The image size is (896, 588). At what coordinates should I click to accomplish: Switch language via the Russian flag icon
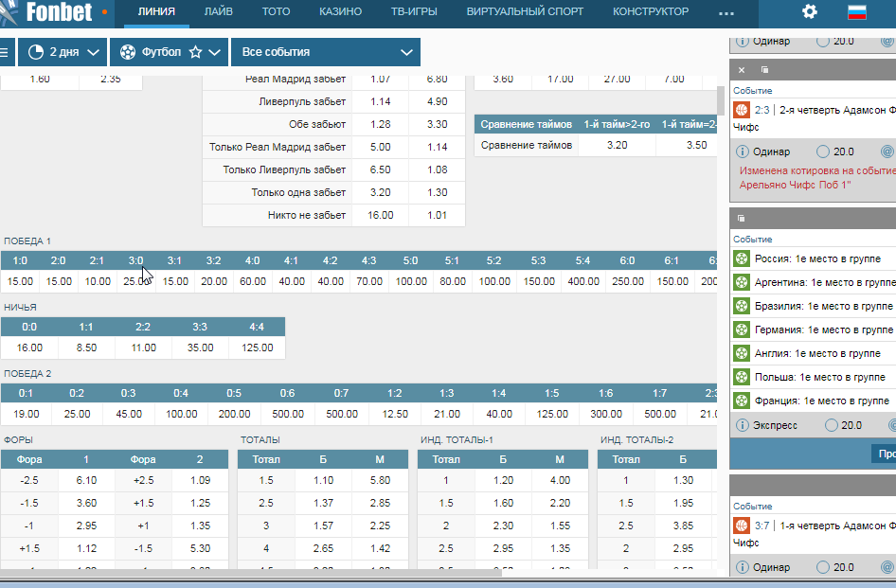[856, 11]
